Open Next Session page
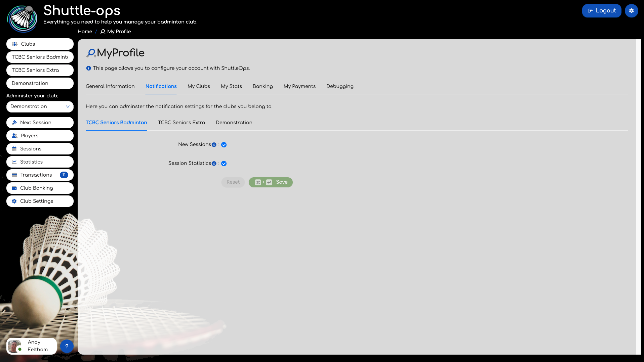Image resolution: width=644 pixels, height=362 pixels. pos(40,123)
